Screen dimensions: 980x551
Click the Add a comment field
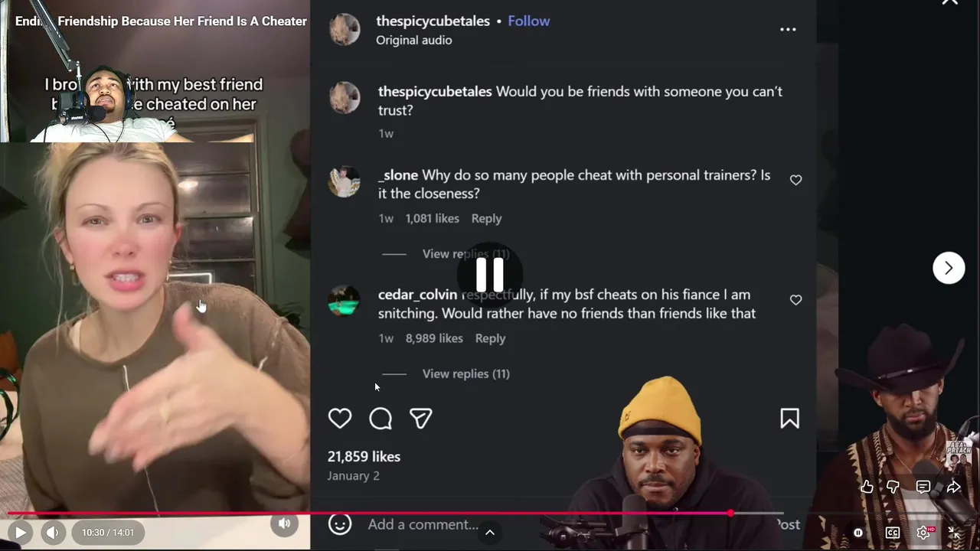423,524
